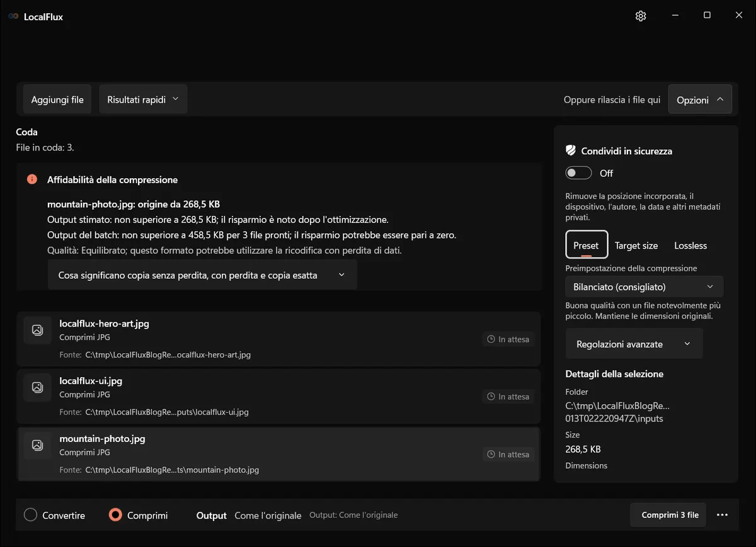Minimize the LocalFlux window
This screenshot has height=547, width=756.
[675, 15]
